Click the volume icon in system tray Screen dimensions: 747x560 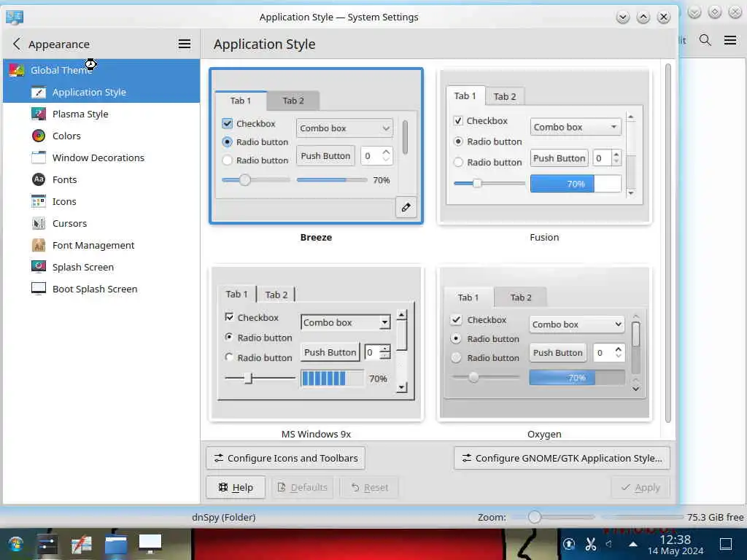point(608,544)
